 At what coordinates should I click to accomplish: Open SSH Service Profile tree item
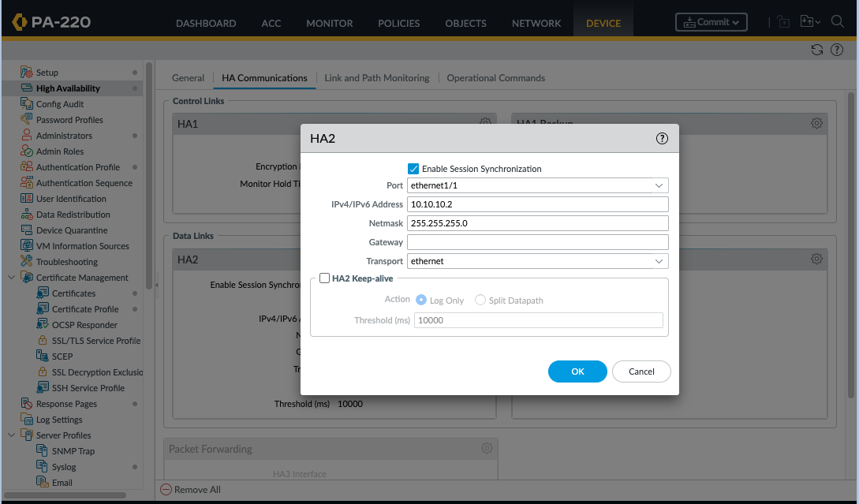click(88, 388)
